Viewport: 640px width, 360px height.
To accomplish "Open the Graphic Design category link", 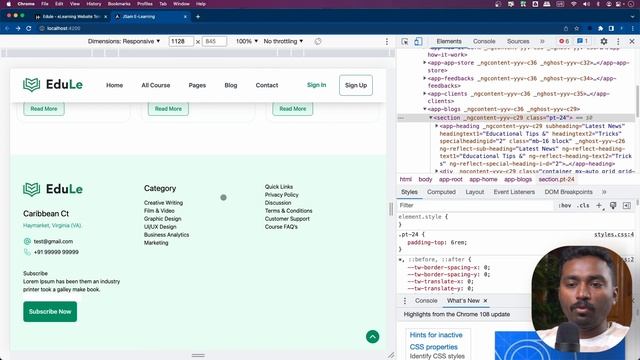I will [x=162, y=219].
